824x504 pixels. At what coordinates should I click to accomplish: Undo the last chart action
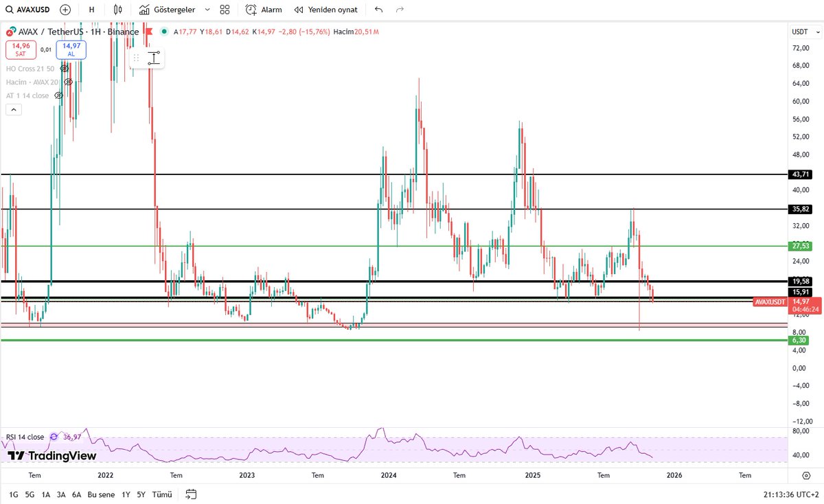point(379,10)
